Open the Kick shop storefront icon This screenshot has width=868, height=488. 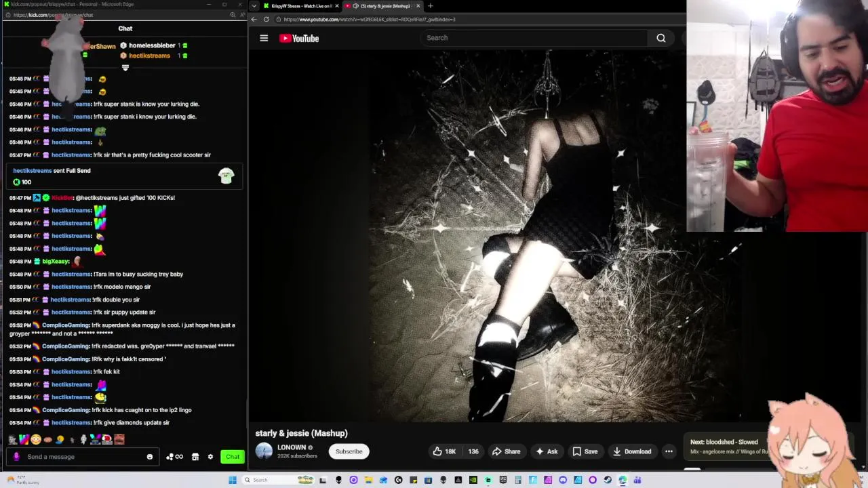click(x=195, y=457)
